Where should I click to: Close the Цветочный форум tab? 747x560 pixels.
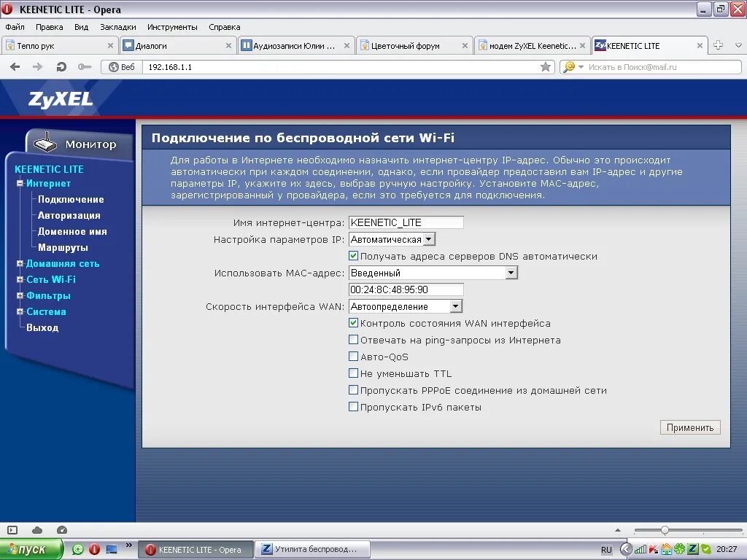[x=465, y=46]
